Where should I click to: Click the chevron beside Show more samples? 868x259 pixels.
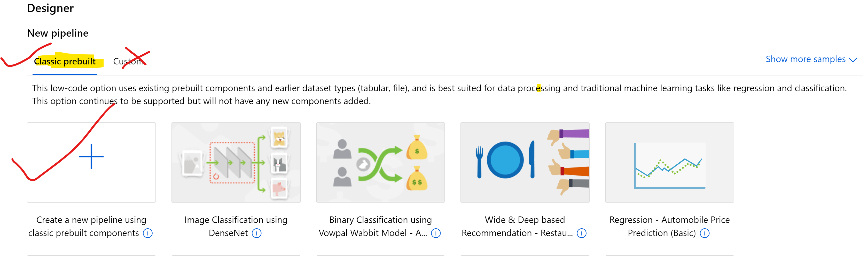tap(853, 60)
